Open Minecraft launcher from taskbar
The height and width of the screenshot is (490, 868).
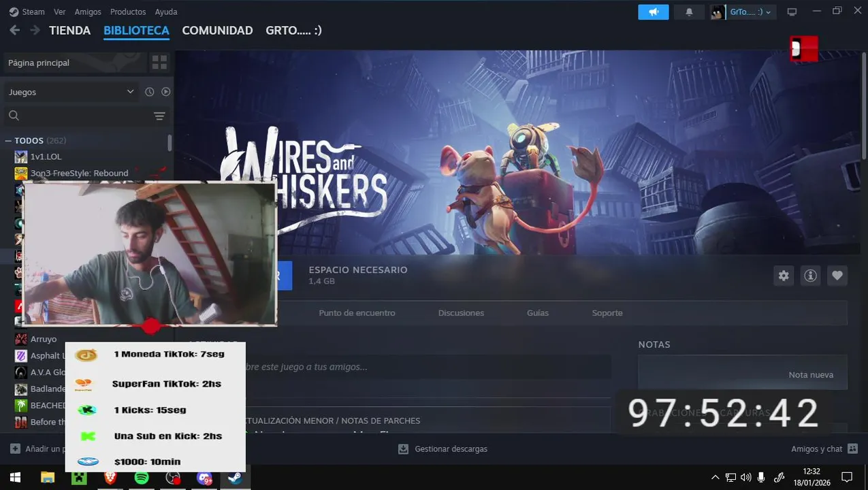pyautogui.click(x=79, y=478)
